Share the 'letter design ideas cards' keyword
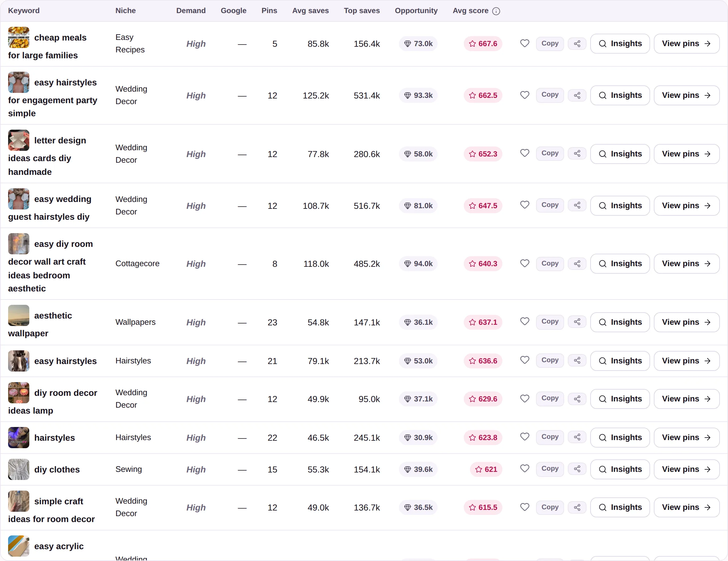 [577, 154]
